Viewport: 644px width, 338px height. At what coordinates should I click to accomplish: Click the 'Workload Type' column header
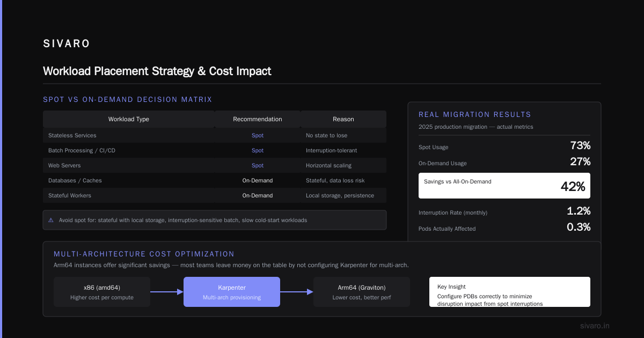129,119
